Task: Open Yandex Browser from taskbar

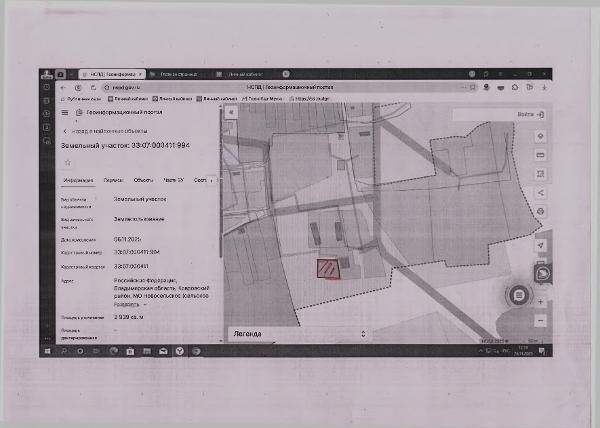Action: coord(179,351)
